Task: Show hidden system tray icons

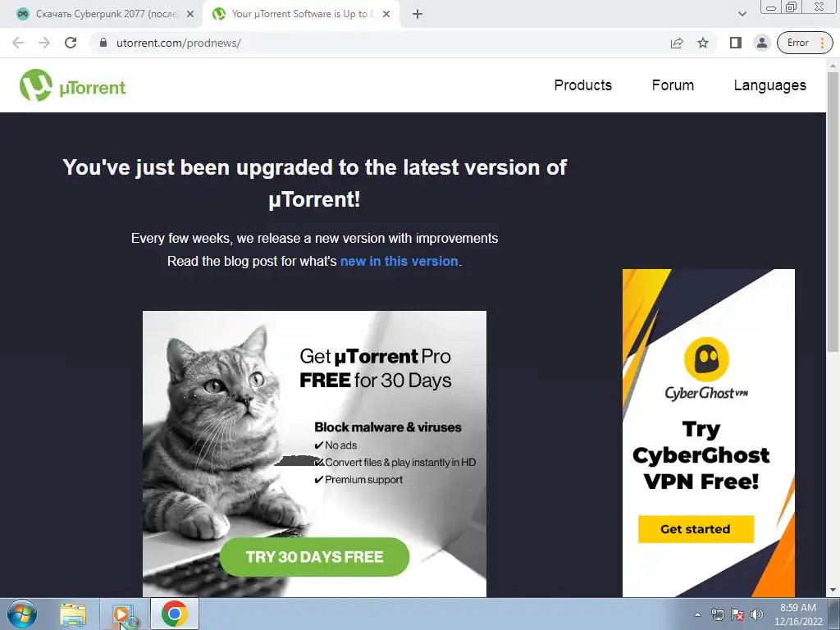Action: click(697, 614)
